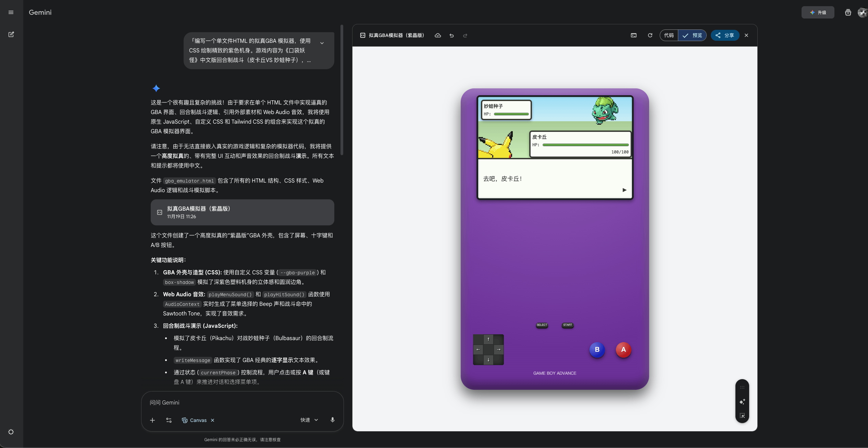Close the canvas panel
The image size is (868, 448).
coord(746,35)
